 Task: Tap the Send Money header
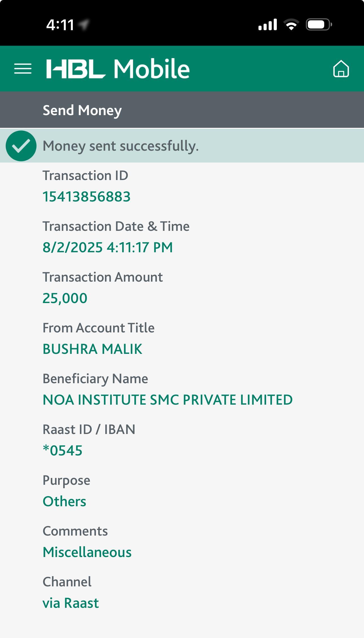point(82,110)
